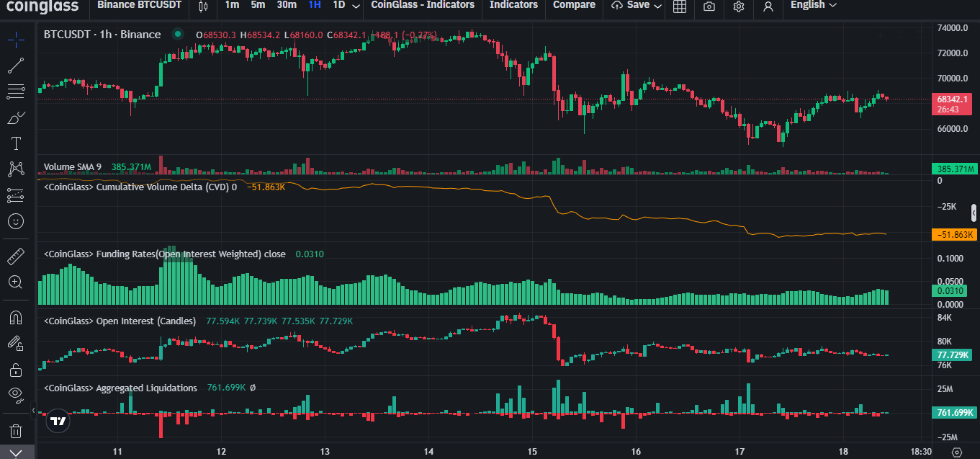Select the 1H timeframe

coord(315,5)
